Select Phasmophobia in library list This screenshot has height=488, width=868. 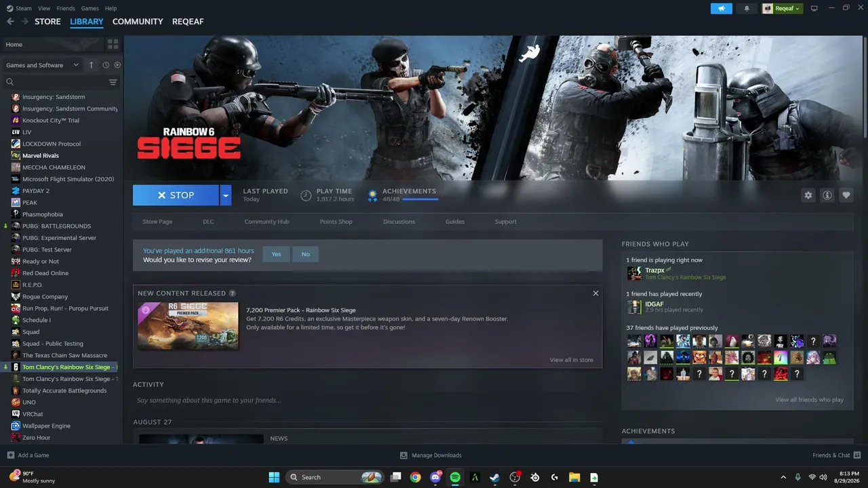[43, 214]
